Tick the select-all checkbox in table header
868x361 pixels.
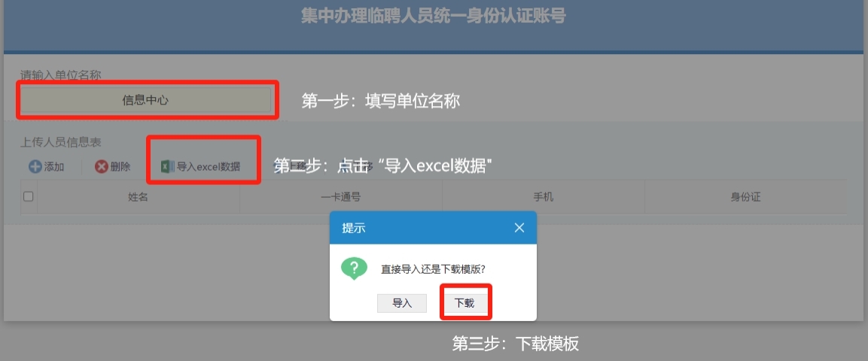29,196
